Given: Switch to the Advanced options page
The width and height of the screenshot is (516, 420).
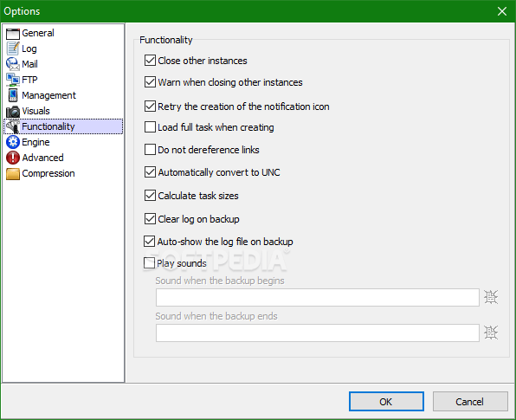Looking at the screenshot, I should coord(42,158).
